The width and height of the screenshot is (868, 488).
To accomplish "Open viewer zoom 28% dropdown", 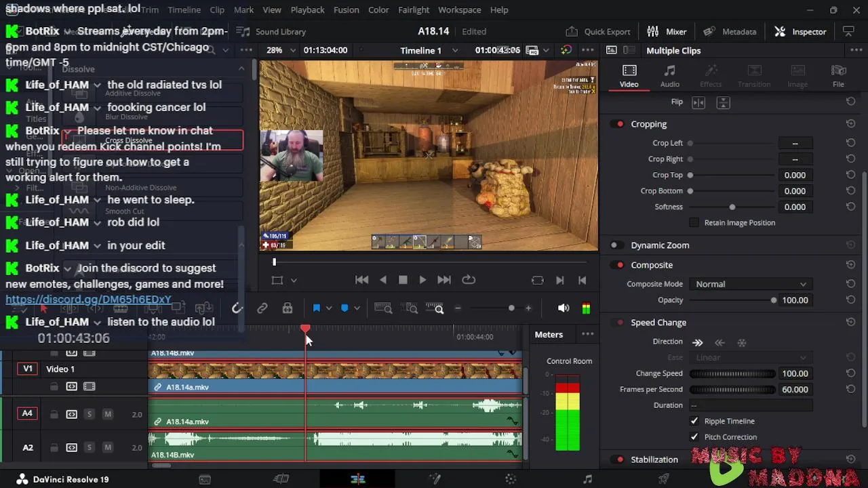I will pos(280,50).
